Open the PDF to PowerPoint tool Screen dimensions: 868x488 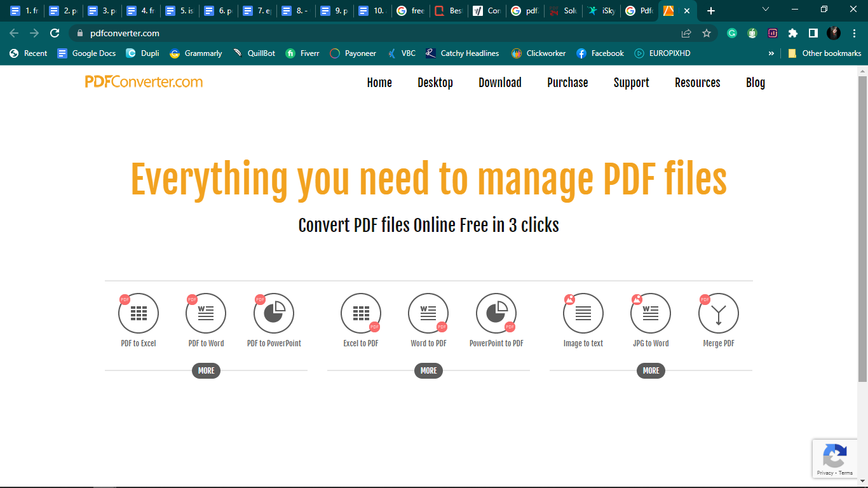(x=274, y=313)
